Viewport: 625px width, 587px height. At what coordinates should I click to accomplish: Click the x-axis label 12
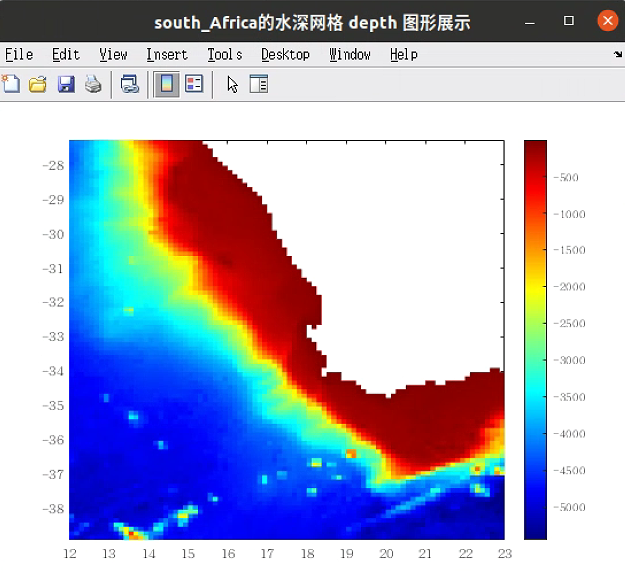click(x=70, y=554)
